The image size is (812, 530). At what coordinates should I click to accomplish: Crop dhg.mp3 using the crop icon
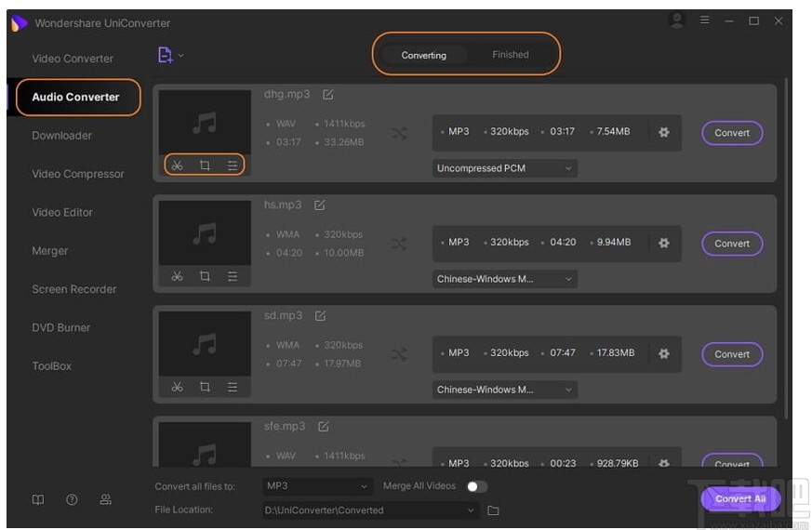click(205, 166)
